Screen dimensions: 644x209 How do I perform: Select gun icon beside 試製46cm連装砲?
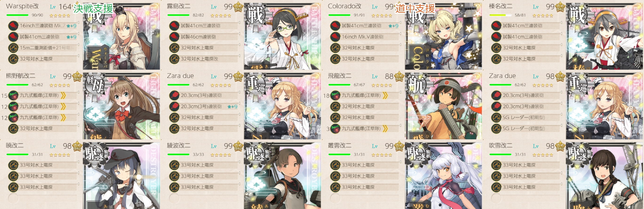(x=174, y=37)
